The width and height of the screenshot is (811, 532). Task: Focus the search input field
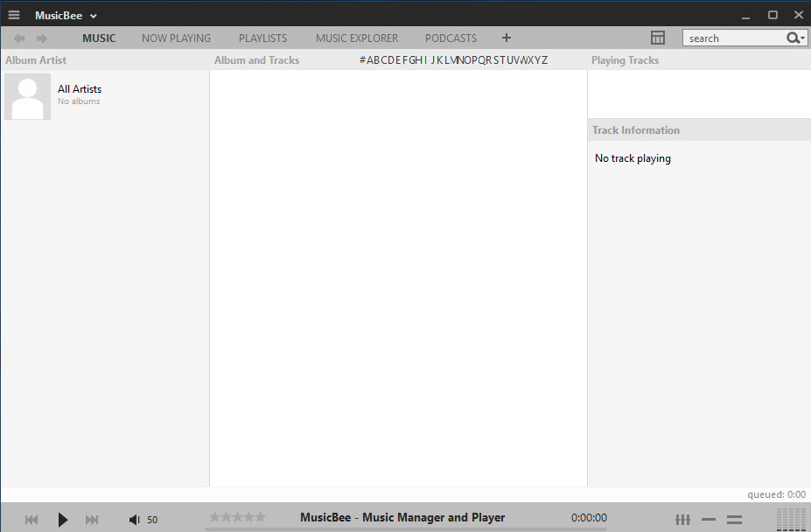point(735,38)
